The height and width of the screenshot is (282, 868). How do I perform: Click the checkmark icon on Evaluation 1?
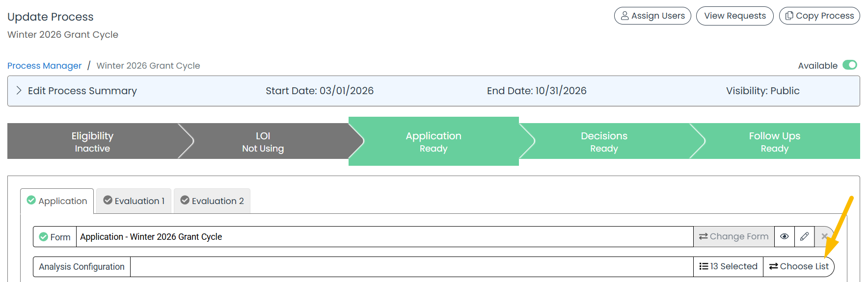(x=108, y=200)
